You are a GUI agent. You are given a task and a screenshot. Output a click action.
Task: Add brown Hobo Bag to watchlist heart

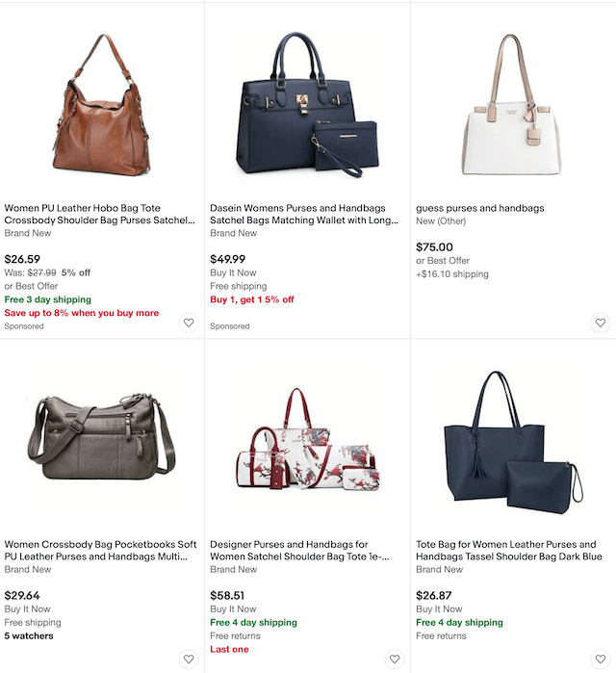tap(189, 323)
